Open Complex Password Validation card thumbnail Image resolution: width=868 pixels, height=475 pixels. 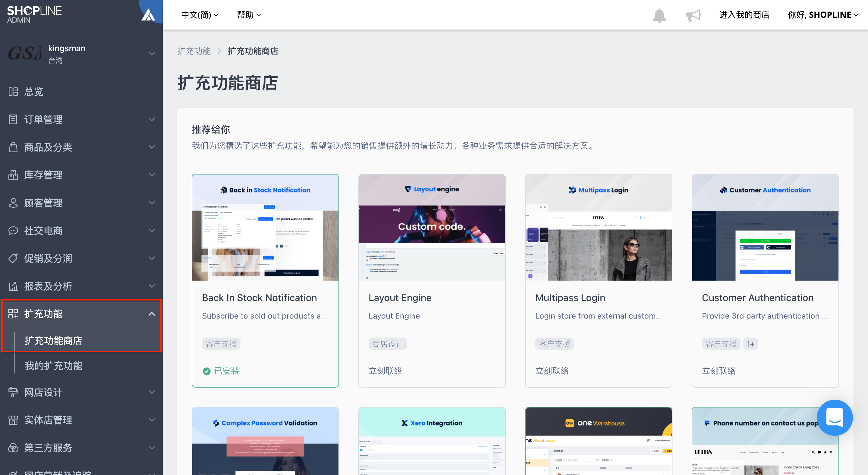tap(265, 441)
